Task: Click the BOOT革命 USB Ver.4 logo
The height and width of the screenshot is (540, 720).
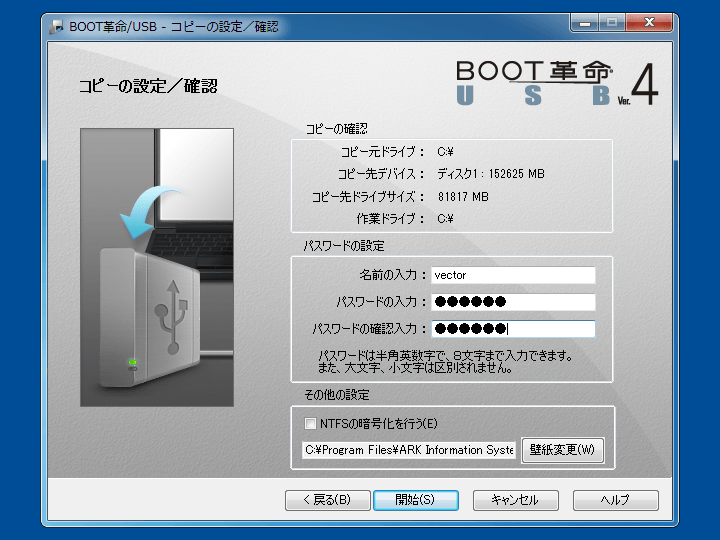Action: pyautogui.click(x=557, y=84)
